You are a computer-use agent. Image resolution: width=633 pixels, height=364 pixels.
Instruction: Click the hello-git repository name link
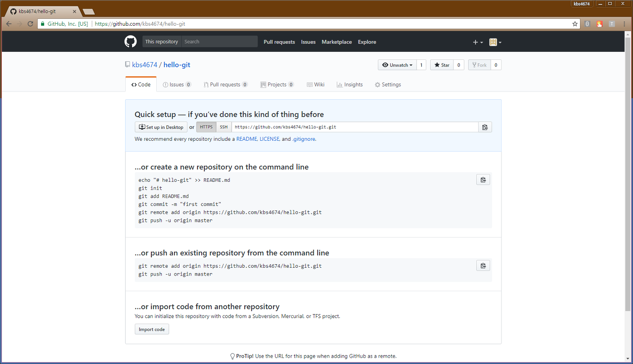[177, 65]
